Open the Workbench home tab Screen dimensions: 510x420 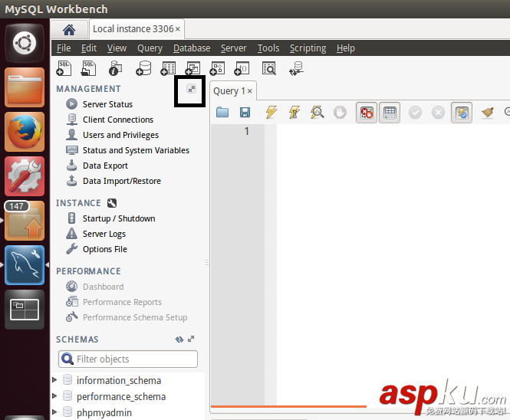tap(69, 30)
